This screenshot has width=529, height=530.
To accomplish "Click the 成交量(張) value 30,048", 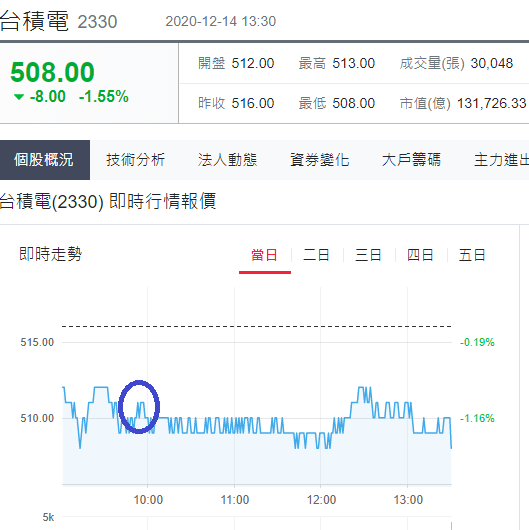I will coord(492,63).
